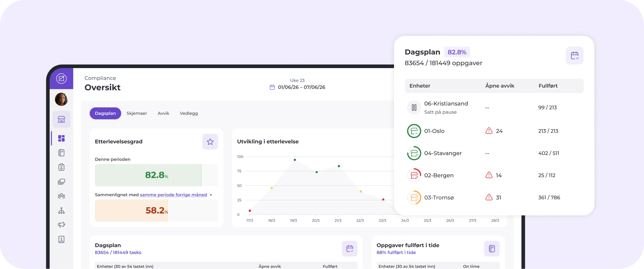Click the '213 / 213' completed value

tap(548, 131)
